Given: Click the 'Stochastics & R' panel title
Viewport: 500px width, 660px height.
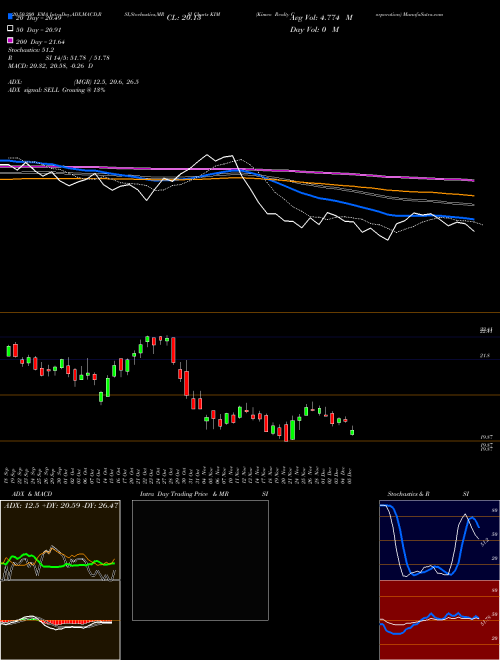Looking at the screenshot, I should click(x=408, y=494).
